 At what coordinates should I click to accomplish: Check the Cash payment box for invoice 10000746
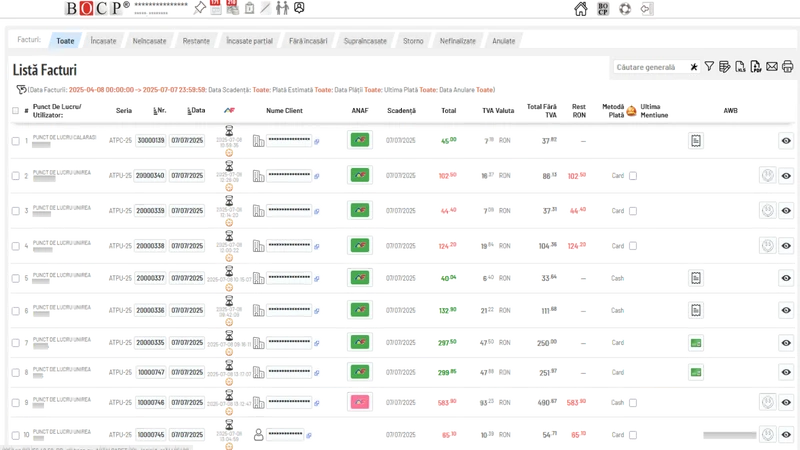click(x=633, y=403)
